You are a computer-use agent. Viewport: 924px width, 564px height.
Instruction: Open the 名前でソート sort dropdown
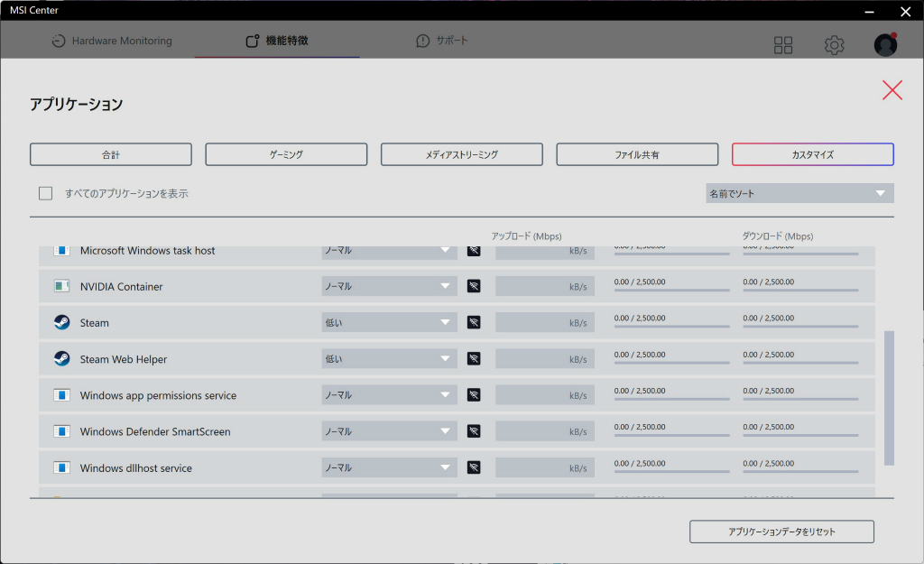coord(799,193)
